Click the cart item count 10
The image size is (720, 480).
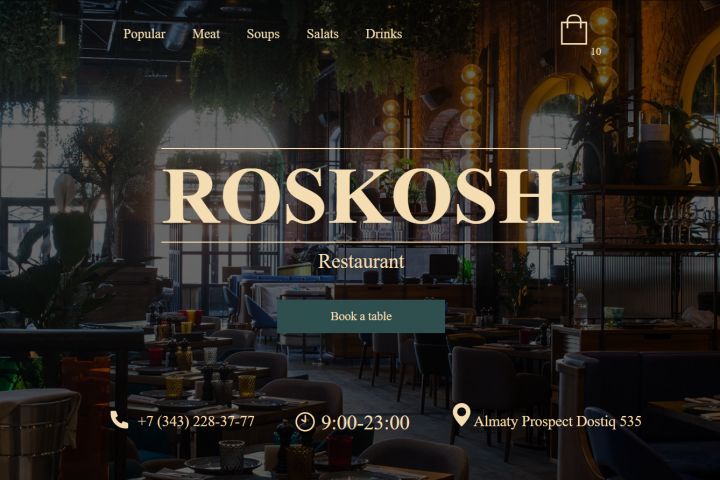(x=596, y=51)
